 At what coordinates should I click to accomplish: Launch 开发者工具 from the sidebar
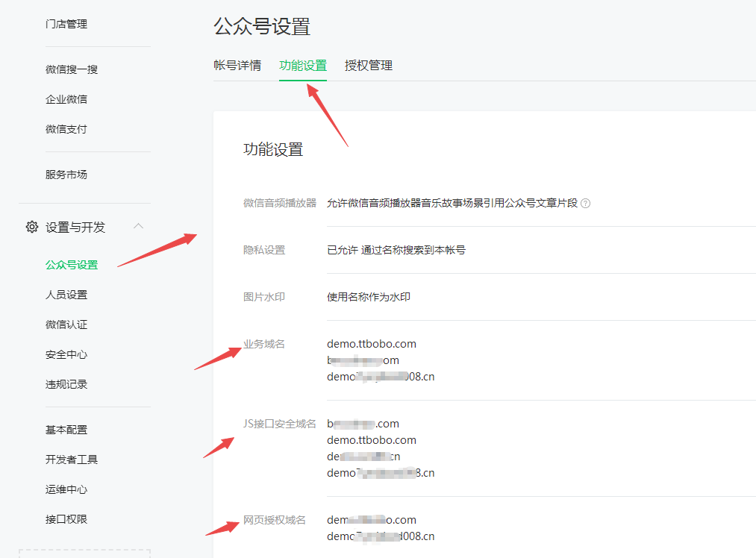coord(72,460)
